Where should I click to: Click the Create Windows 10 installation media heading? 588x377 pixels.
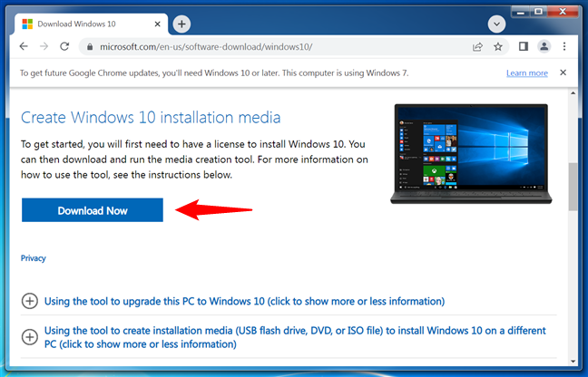click(151, 118)
